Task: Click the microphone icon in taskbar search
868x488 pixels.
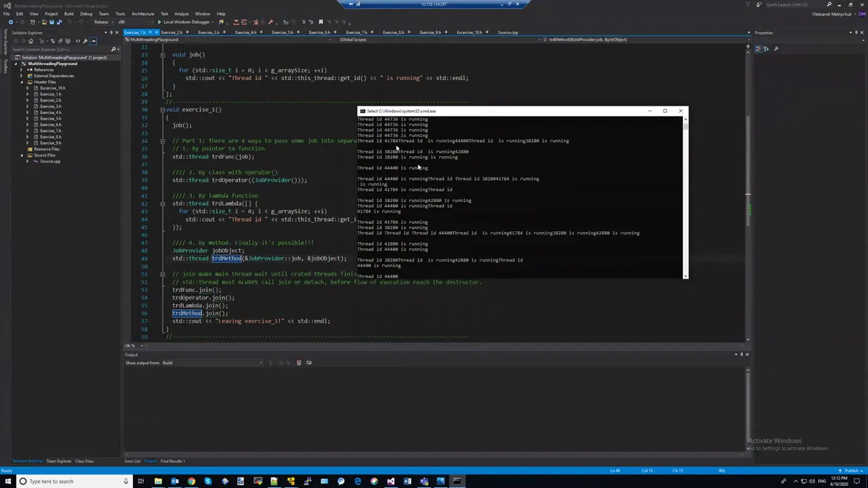Action: tap(125, 481)
